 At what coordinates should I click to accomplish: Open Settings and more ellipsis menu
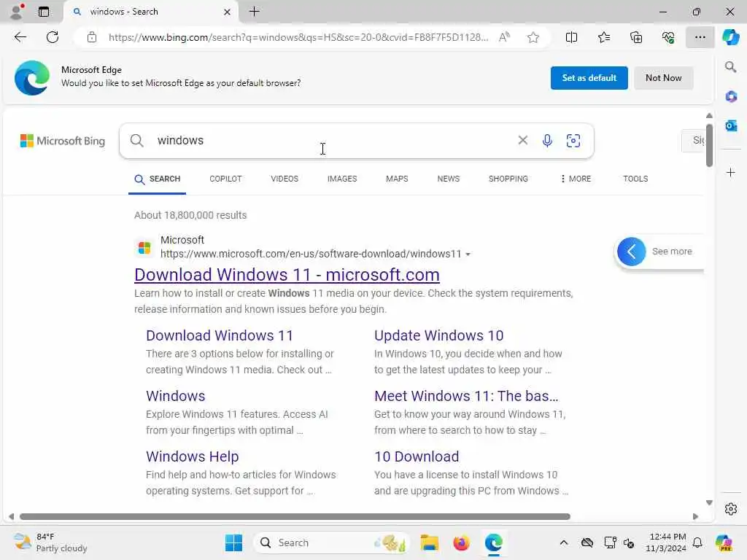click(x=700, y=37)
